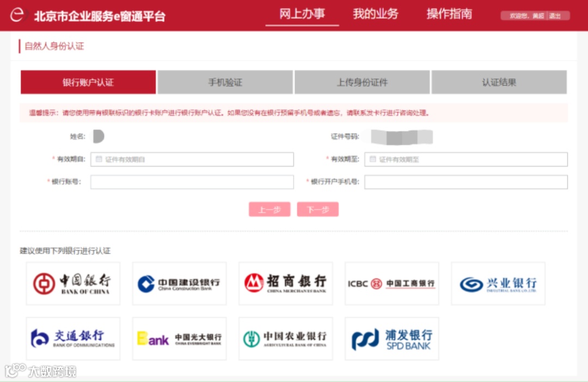Click the 温馨提示 notice text
Image resolution: width=588 pixels, height=382 pixels.
coord(229,113)
